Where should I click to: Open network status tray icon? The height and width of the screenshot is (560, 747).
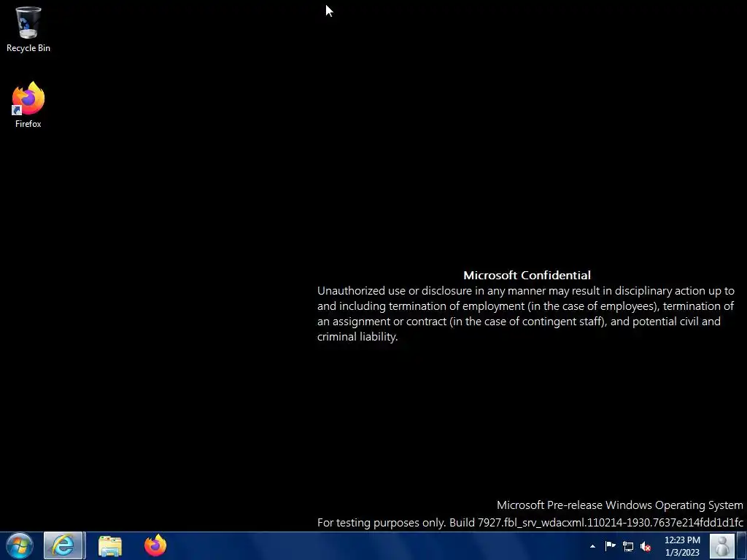(x=628, y=546)
